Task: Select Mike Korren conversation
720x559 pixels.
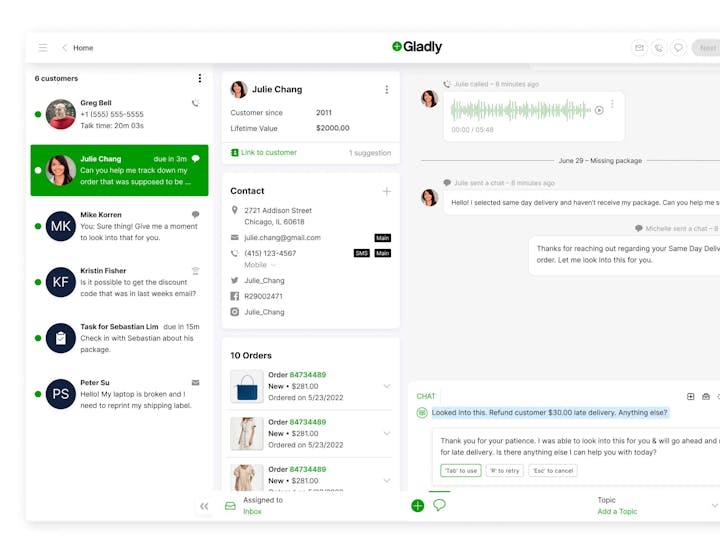Action: 120,225
